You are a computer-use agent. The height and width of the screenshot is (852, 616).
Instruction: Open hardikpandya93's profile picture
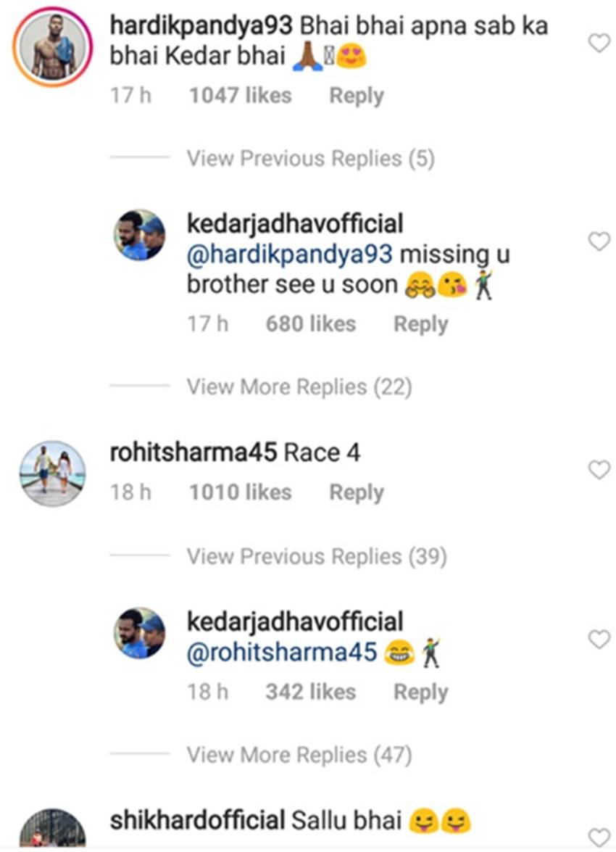point(52,49)
